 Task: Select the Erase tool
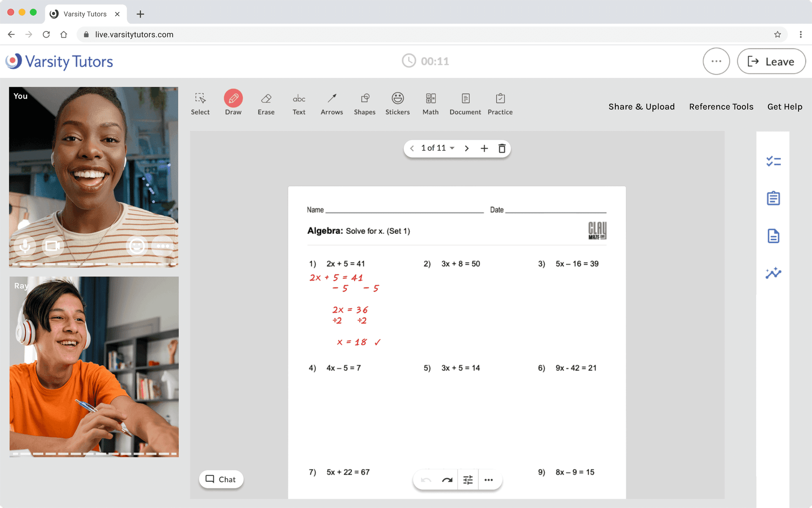click(x=266, y=104)
